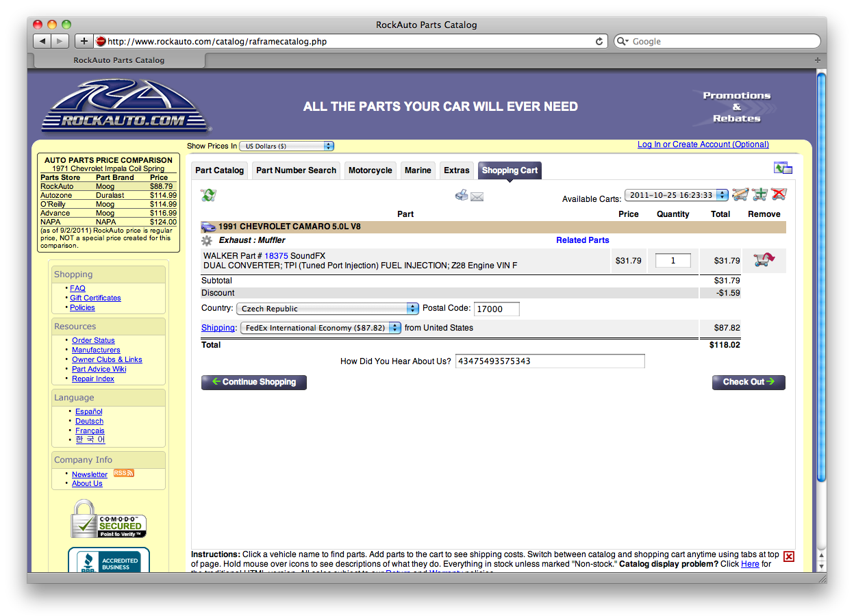The height and width of the screenshot is (616, 854).
Task: Open a new tab with the tab bar plus
Action: tap(817, 60)
